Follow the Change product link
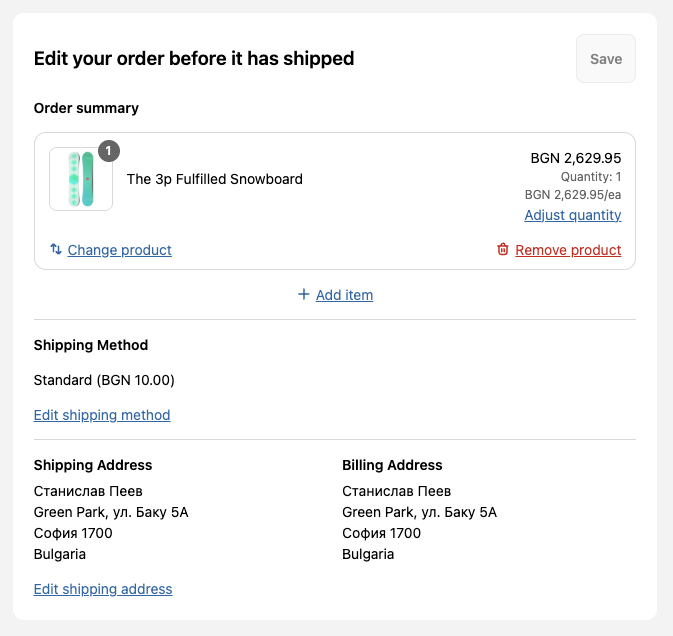673x636 pixels. (x=119, y=250)
